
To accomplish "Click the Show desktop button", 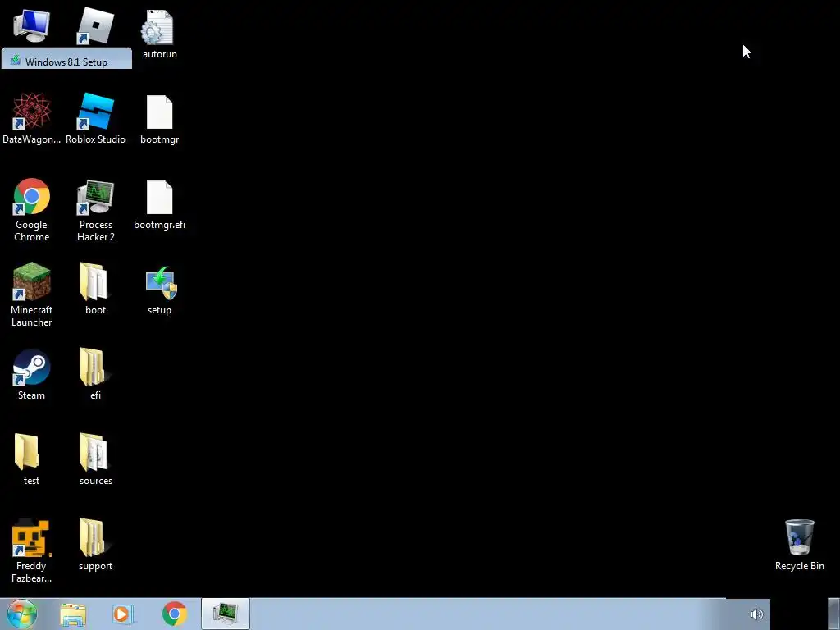I will [834, 614].
